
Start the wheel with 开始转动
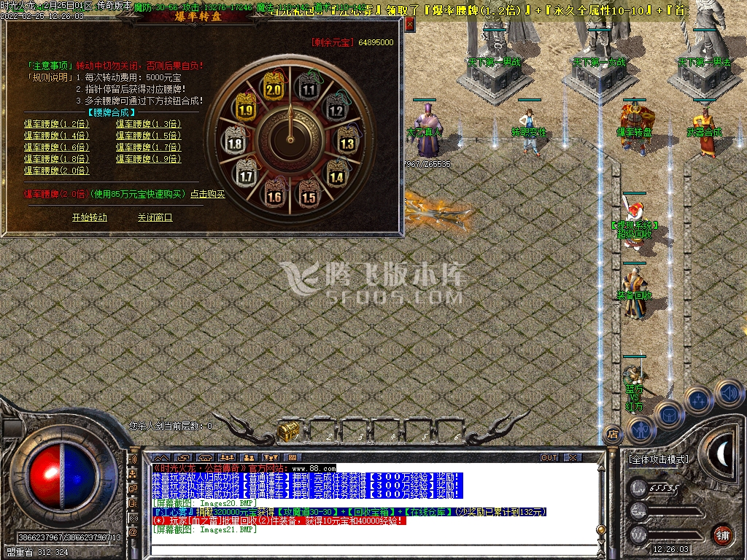click(x=90, y=217)
